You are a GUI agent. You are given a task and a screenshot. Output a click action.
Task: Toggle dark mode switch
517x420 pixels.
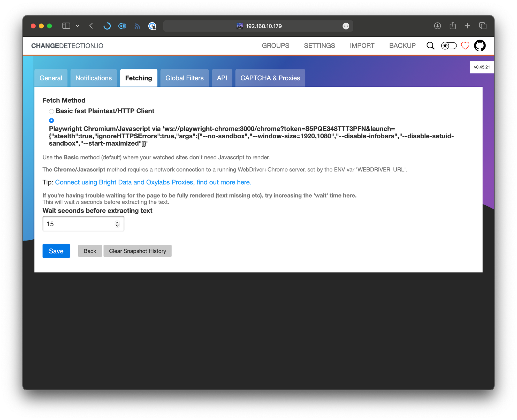tap(449, 46)
